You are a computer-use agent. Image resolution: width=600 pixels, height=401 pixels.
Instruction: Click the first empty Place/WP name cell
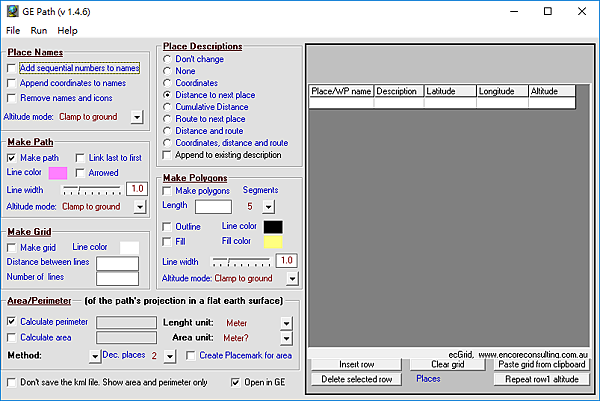coord(341,103)
